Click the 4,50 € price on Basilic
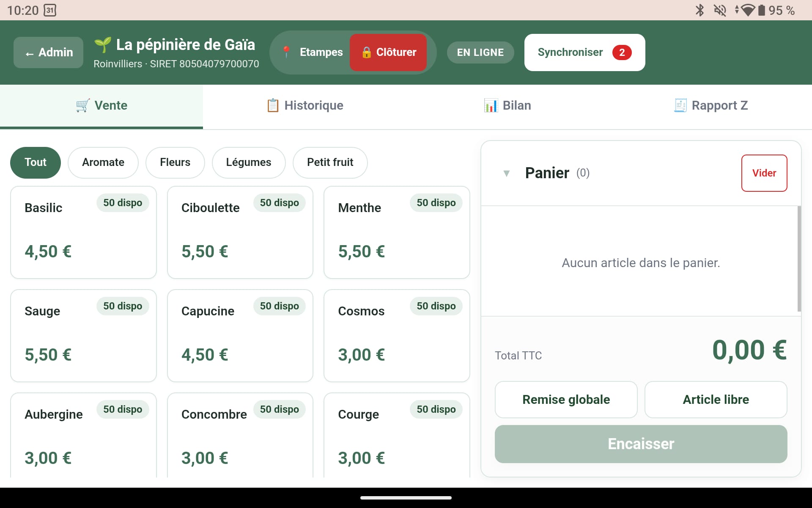The height and width of the screenshot is (508, 812). 48,251
